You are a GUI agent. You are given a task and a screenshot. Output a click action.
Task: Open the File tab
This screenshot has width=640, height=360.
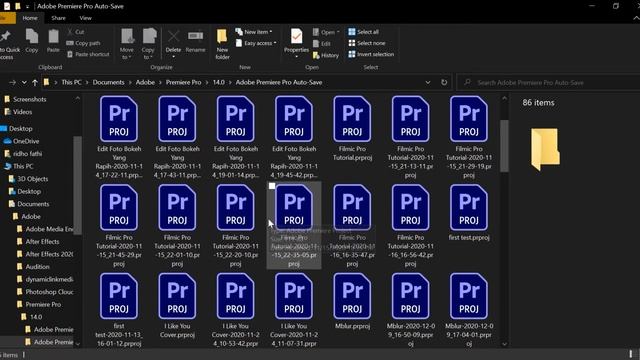pos(7,18)
